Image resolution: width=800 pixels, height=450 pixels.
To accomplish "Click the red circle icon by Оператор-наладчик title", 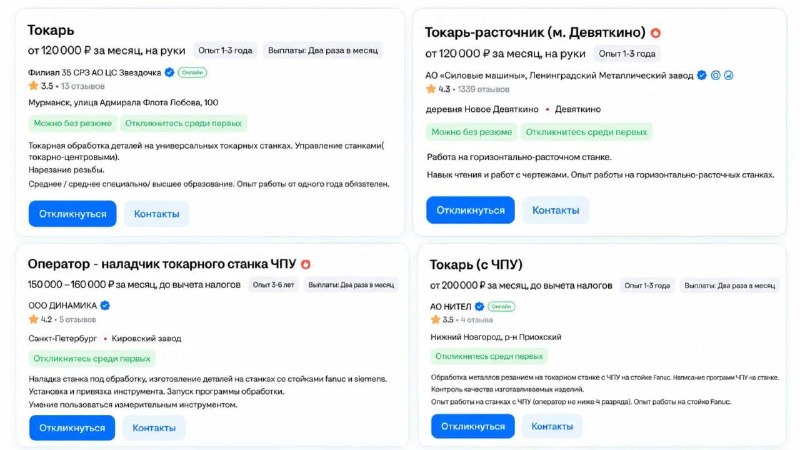I will click(306, 264).
